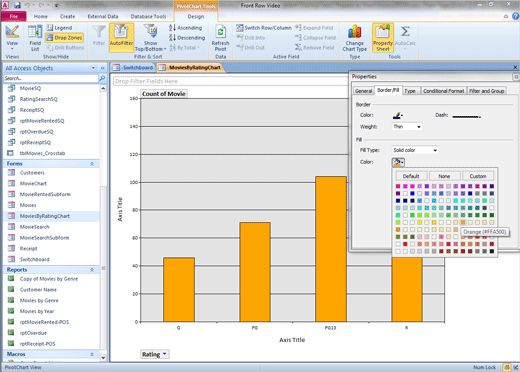Screen dimensions: 520x372
Task: Sort data Descending
Action: coord(187,38)
